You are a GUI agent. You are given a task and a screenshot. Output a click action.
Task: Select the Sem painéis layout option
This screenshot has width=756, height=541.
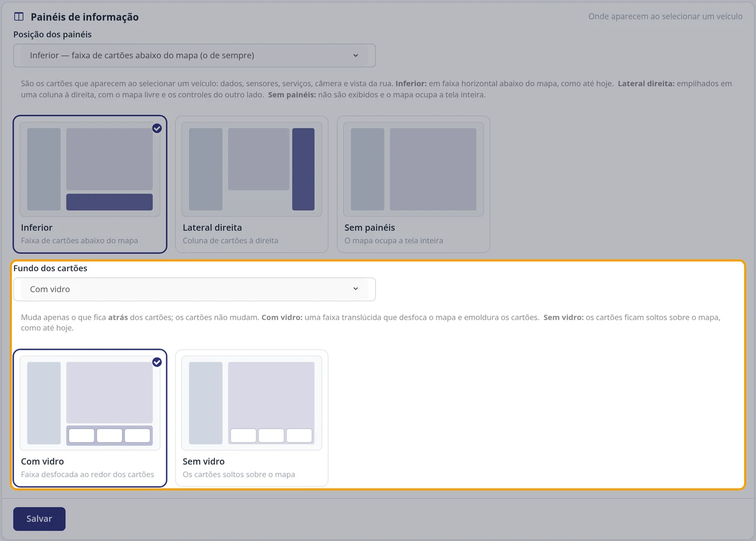click(414, 184)
